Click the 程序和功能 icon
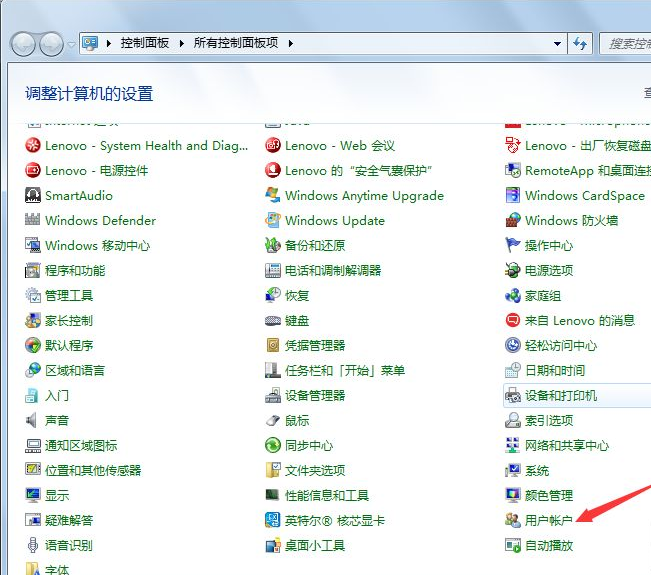Screen dimensions: 651x575 33,271
